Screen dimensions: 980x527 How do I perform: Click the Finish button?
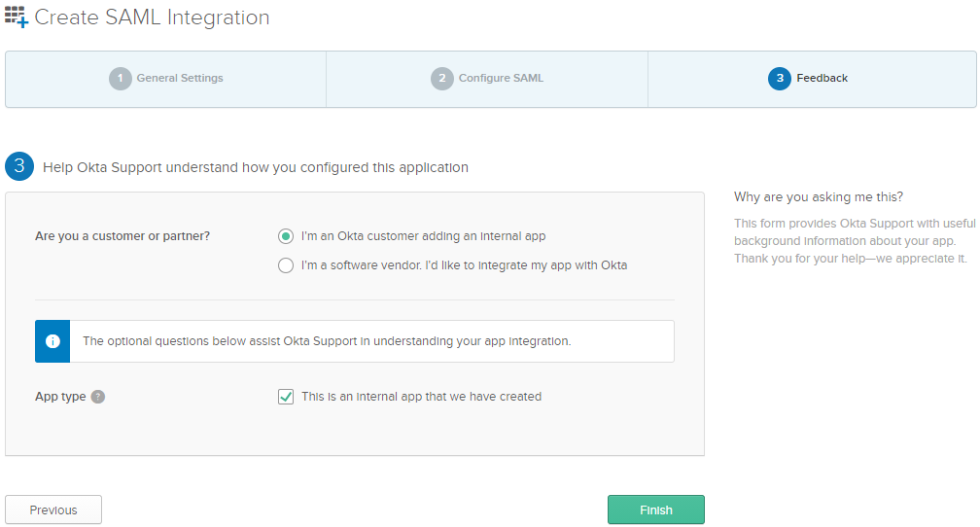point(655,509)
